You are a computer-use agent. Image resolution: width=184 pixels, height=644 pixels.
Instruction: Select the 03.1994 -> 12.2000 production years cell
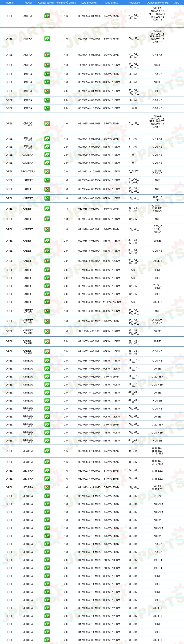(x=89, y=393)
